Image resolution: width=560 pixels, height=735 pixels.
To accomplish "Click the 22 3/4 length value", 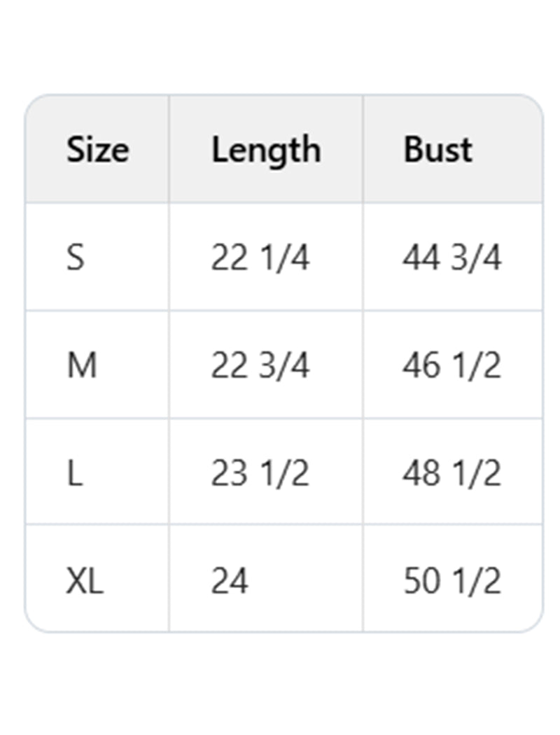I will coord(260,365).
